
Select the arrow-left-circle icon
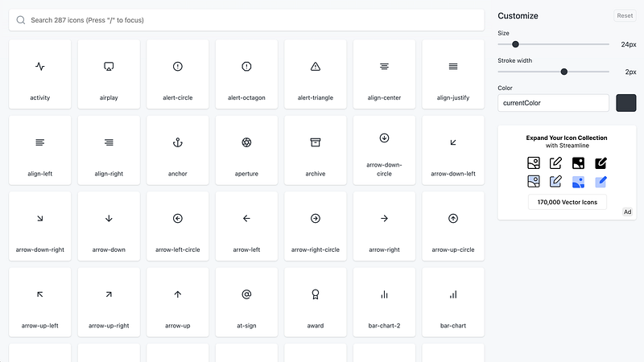click(177, 226)
